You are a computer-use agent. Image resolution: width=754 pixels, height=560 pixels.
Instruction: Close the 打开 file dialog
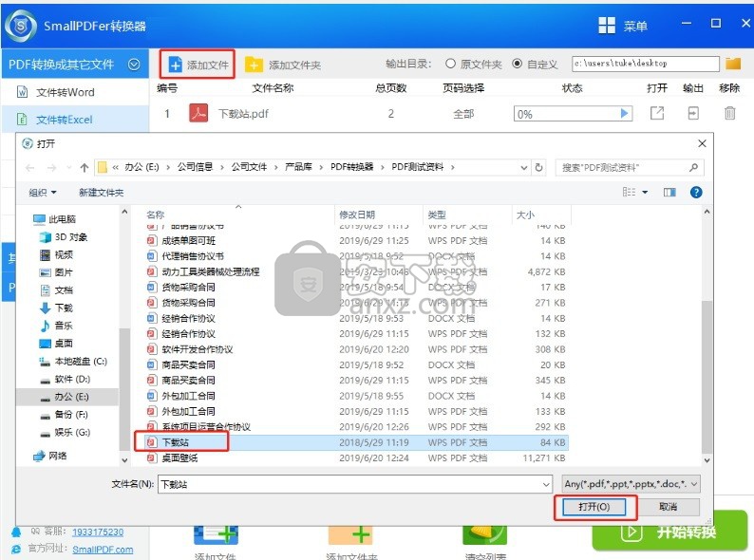702,143
